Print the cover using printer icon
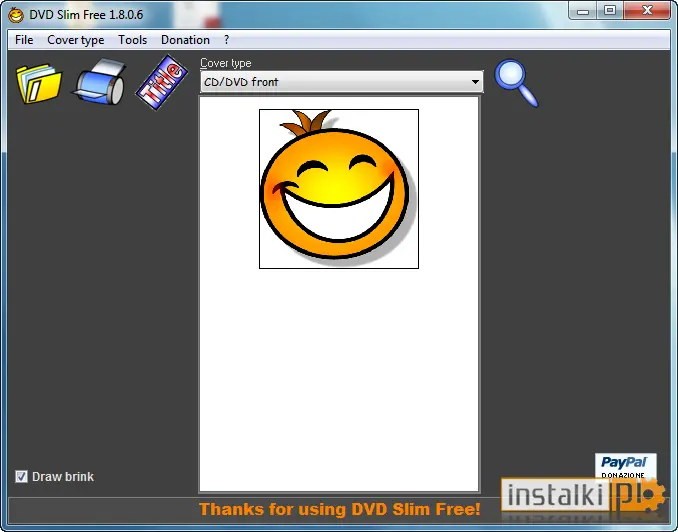This screenshot has width=678, height=532. point(100,82)
